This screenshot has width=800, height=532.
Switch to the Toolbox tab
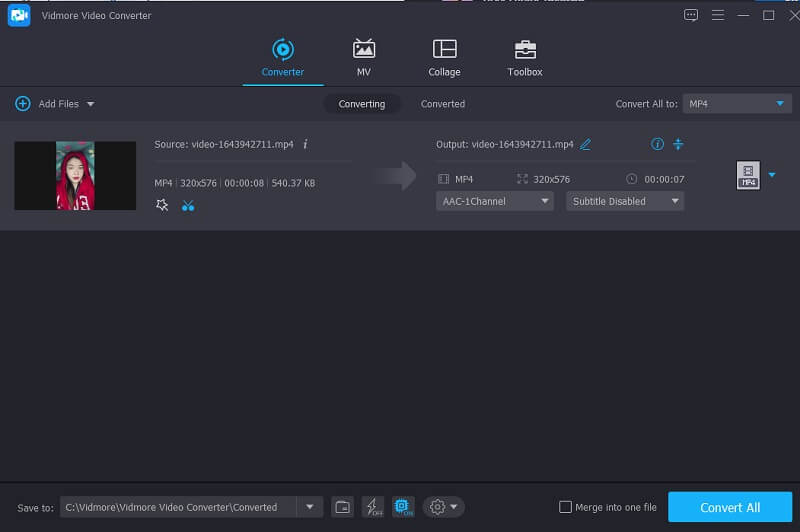click(x=524, y=58)
